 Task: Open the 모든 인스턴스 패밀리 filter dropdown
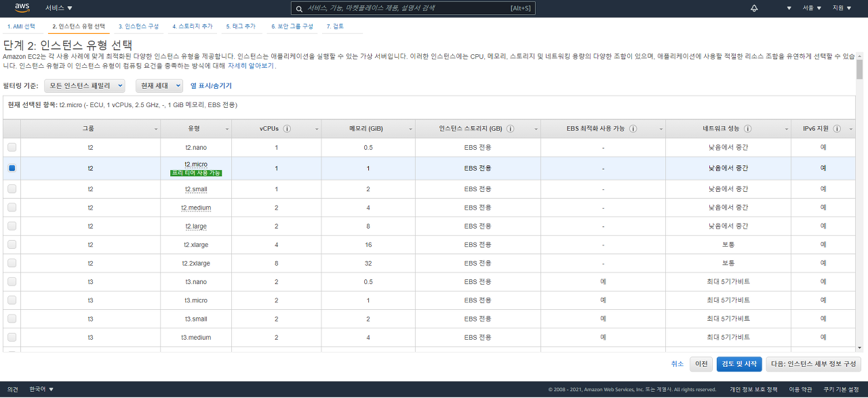click(85, 86)
